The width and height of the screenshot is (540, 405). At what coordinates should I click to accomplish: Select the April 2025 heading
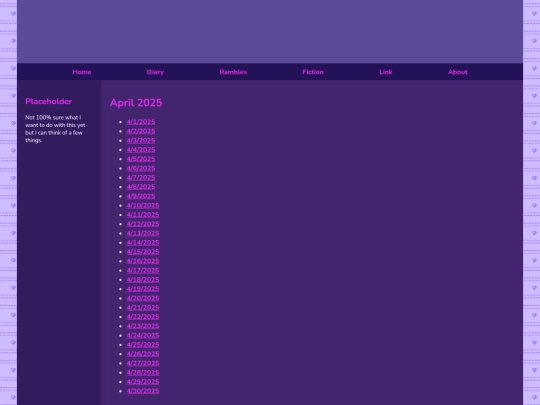pos(136,103)
